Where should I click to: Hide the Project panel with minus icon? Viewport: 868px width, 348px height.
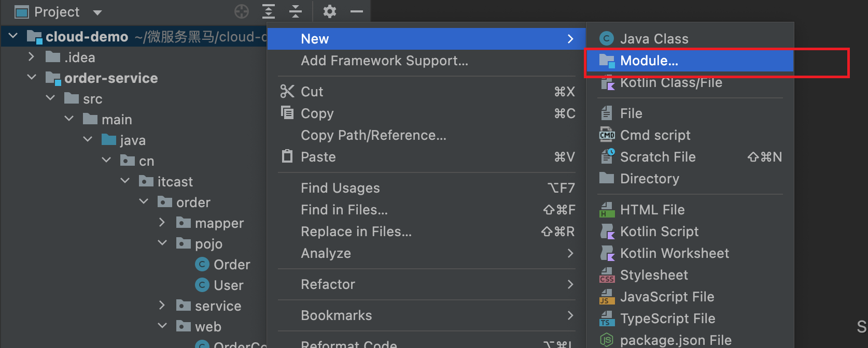pos(357,11)
